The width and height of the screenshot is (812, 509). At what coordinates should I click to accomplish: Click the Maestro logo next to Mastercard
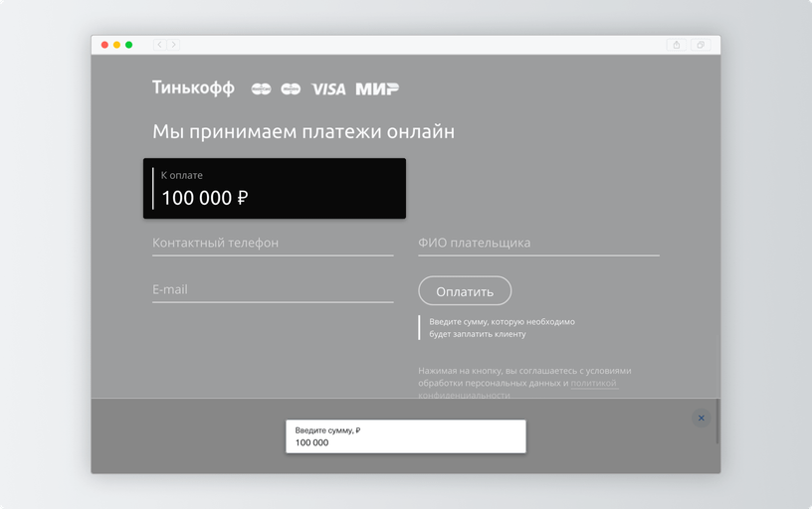click(x=291, y=89)
